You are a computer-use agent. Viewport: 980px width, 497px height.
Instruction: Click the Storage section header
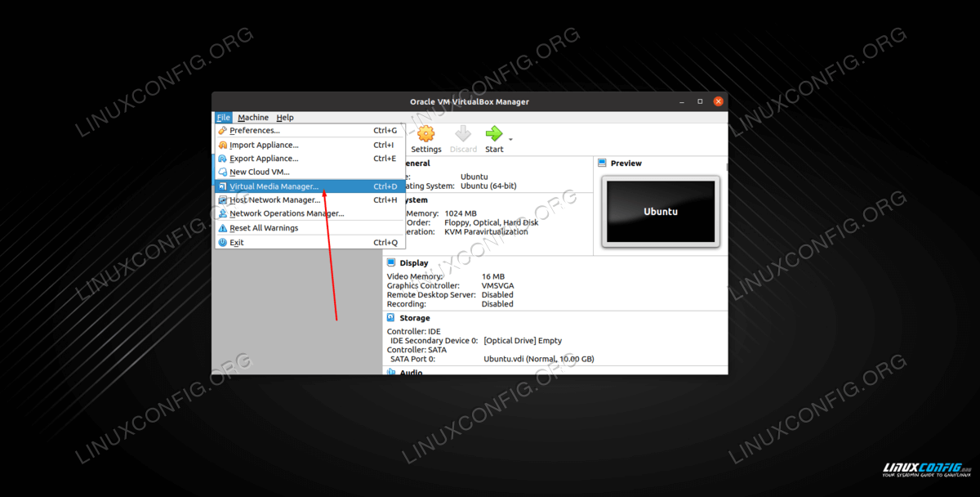(x=414, y=318)
